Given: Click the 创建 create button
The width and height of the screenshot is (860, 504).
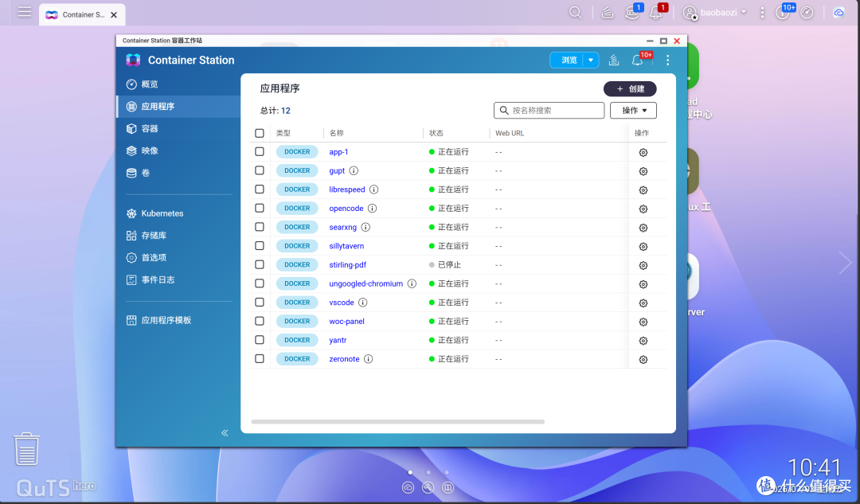Looking at the screenshot, I should (x=630, y=89).
